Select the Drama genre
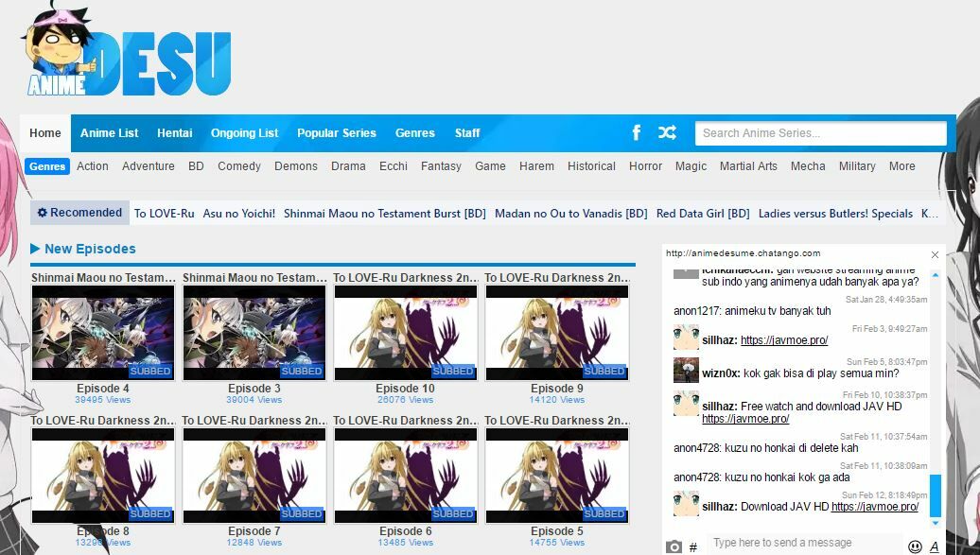 pos(349,166)
